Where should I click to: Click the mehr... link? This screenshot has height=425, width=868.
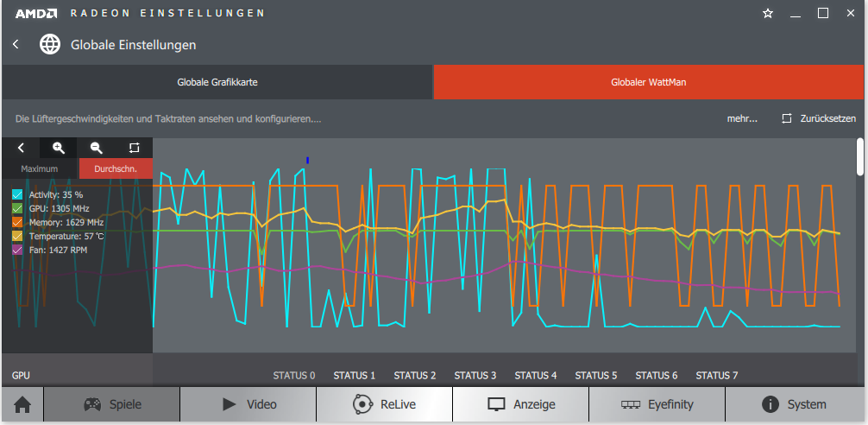point(742,118)
